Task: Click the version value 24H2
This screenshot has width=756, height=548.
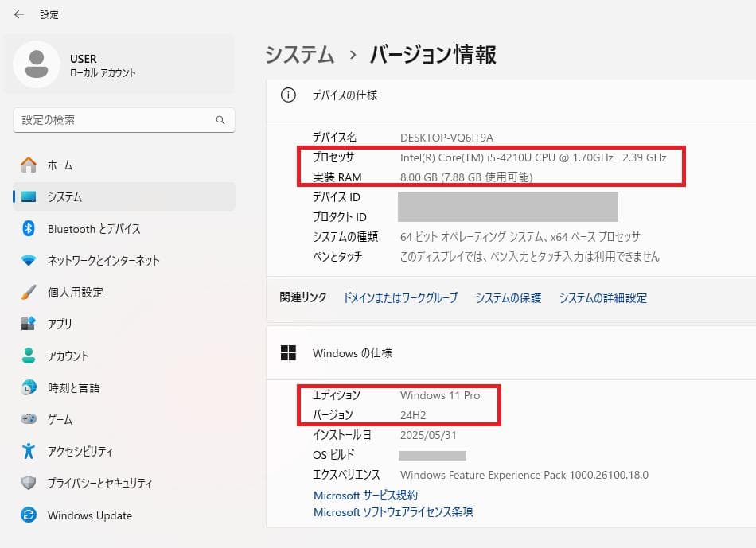Action: tap(413, 415)
